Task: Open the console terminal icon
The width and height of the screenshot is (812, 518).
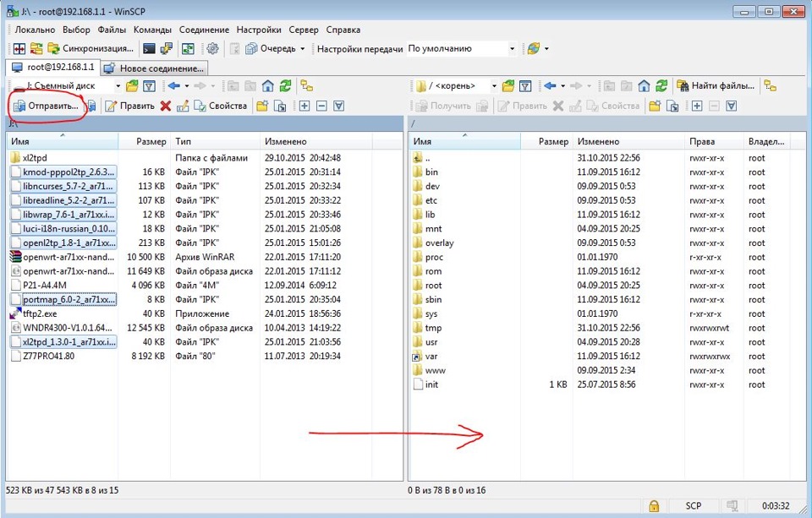Action: pyautogui.click(x=149, y=49)
